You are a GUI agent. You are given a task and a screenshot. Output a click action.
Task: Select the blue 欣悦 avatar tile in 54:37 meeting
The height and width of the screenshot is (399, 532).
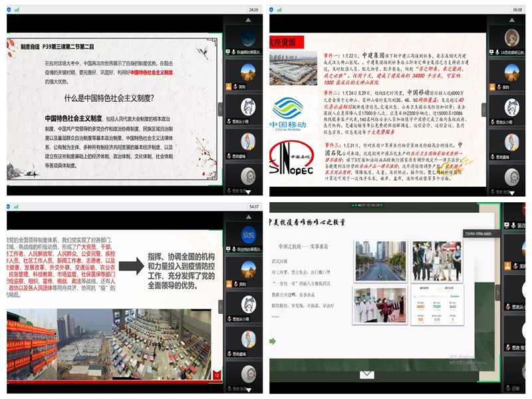pyautogui.click(x=248, y=234)
